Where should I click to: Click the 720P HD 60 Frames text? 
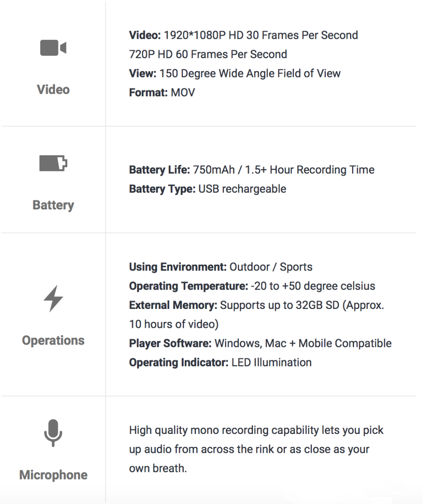pos(208,54)
